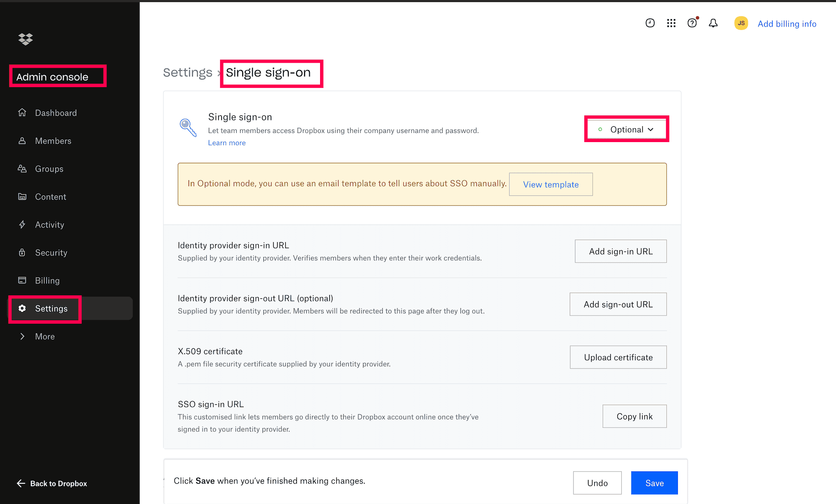
Task: Expand the More section in sidebar
Action: click(x=45, y=336)
